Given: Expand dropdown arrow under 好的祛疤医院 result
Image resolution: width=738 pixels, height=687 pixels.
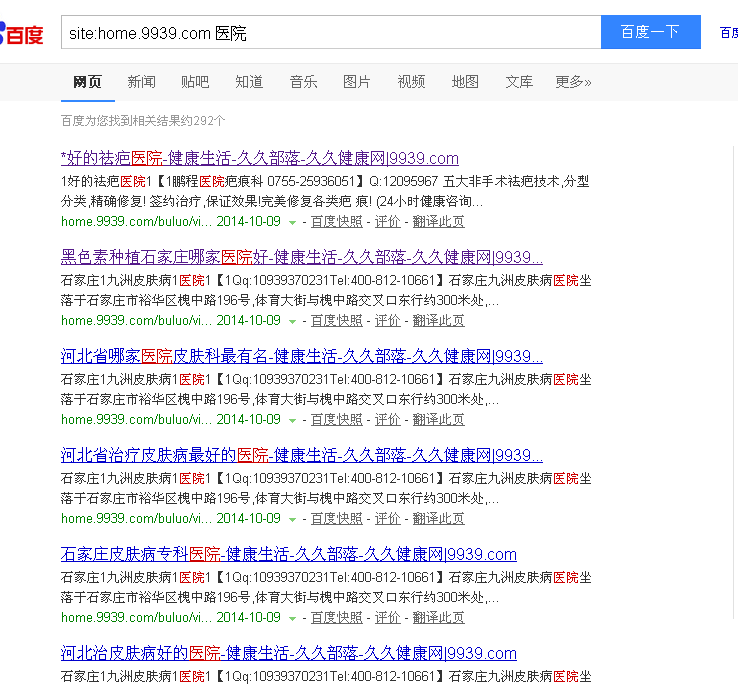Looking at the screenshot, I should click(x=292, y=223).
